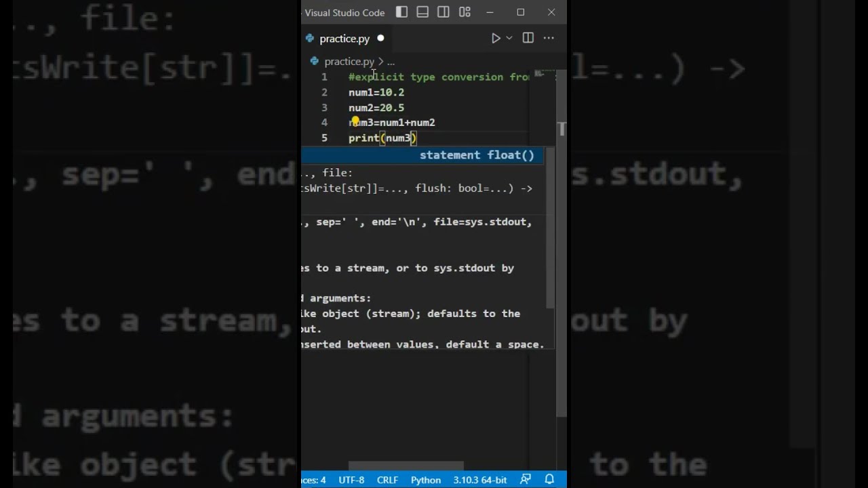The image size is (868, 488).
Task: Click the Python language mode in status bar
Action: (x=426, y=480)
